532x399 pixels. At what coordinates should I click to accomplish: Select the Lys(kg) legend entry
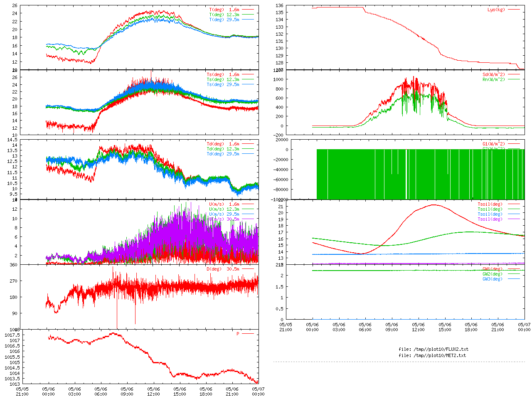point(496,10)
